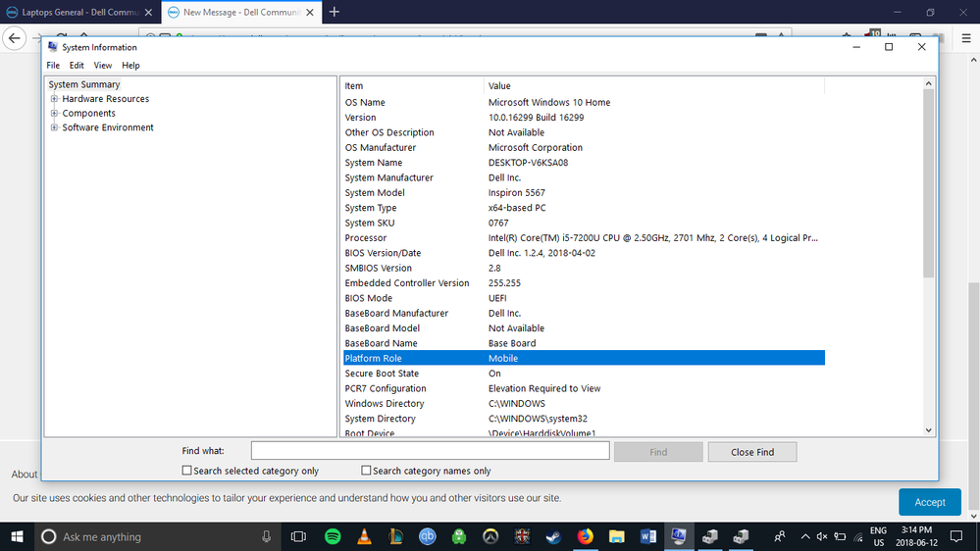This screenshot has height=551, width=980.
Task: Open qBittorrent from the taskbar
Action: click(427, 536)
